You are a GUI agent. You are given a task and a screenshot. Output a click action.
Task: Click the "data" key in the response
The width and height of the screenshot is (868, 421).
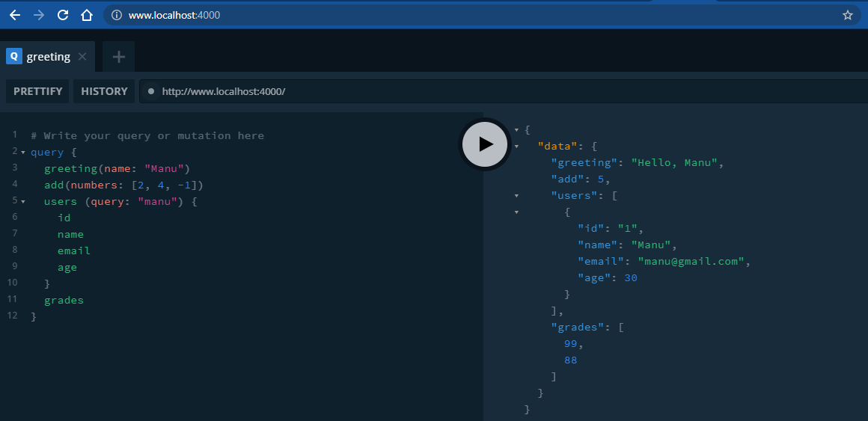557,147
